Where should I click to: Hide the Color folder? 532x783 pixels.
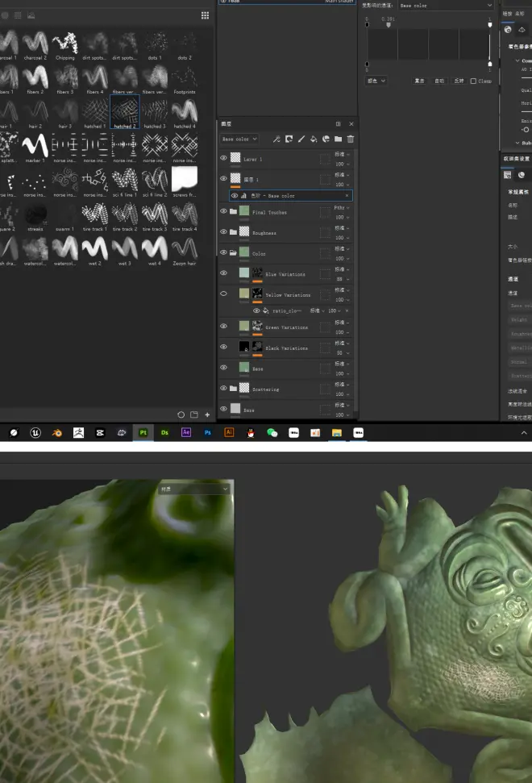click(223, 252)
